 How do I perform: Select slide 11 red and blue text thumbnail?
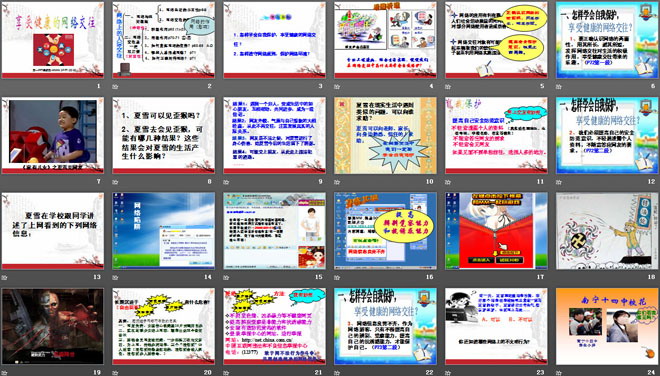[496, 136]
